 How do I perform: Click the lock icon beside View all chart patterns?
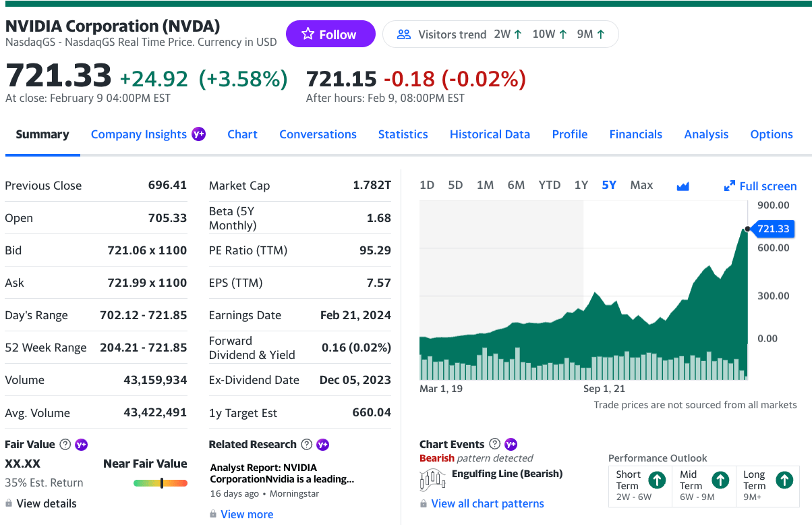click(424, 503)
